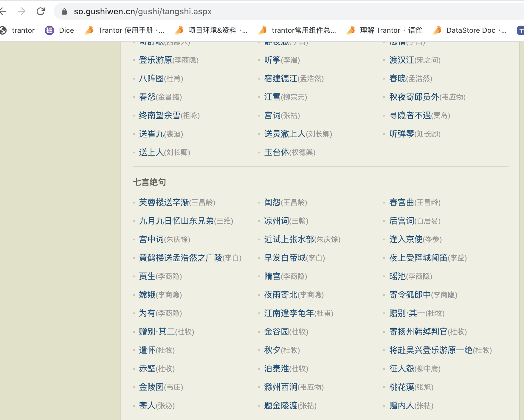524x420 pixels.
Task: Open poem 嫦娥
Action: pos(147,295)
